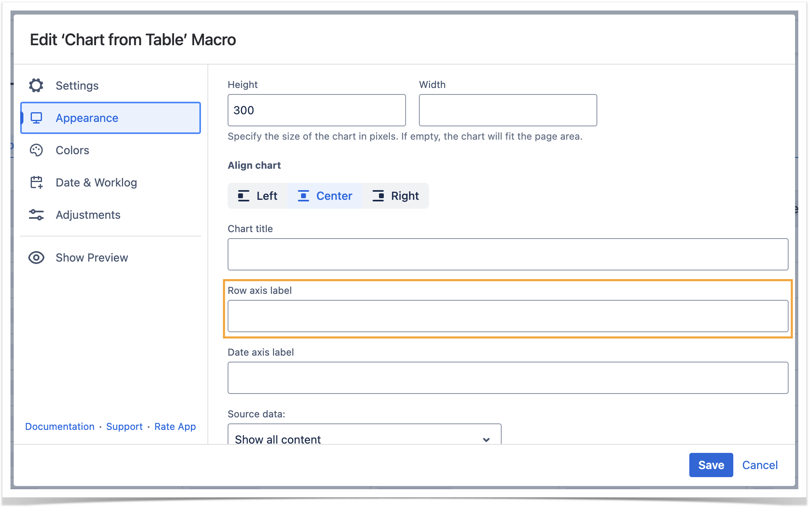The image size is (812, 509).
Task: Click the Colors palette icon
Action: (x=36, y=150)
